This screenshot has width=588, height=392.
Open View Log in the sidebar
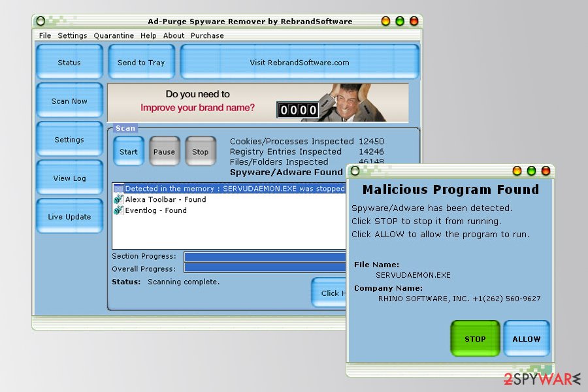pos(69,178)
